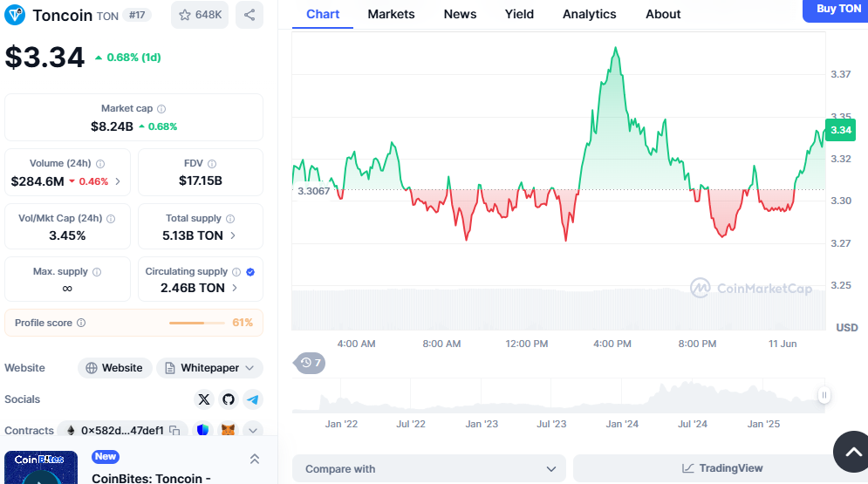Open the Analytics tab

click(x=589, y=14)
